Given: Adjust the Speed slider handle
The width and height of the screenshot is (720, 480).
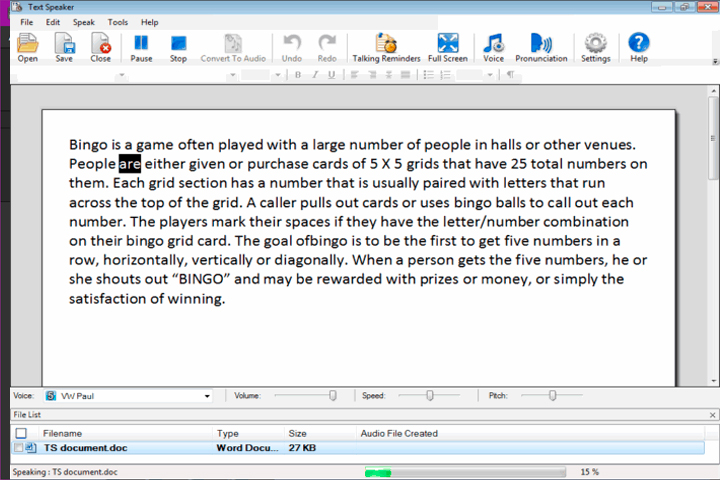Looking at the screenshot, I should (x=430, y=395).
